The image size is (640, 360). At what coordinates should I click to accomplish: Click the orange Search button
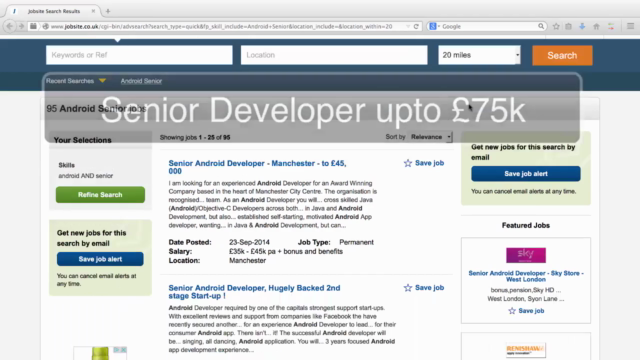pos(562,56)
